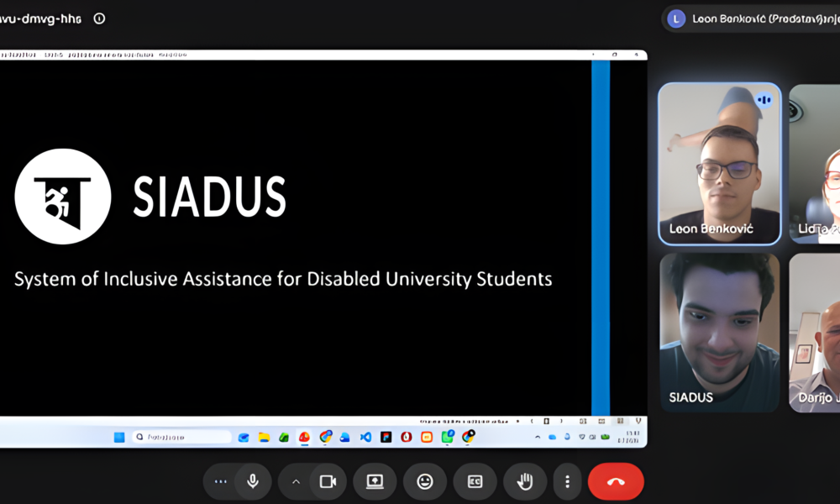840x504 pixels.
Task: Open the Figma icon on taskbar
Action: point(386,437)
